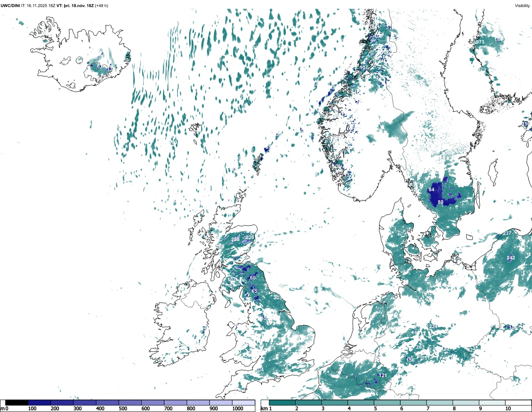The width and height of the screenshot is (532, 412).
Task: Click the "UWC/DINI" header text
Action: tap(10, 6)
